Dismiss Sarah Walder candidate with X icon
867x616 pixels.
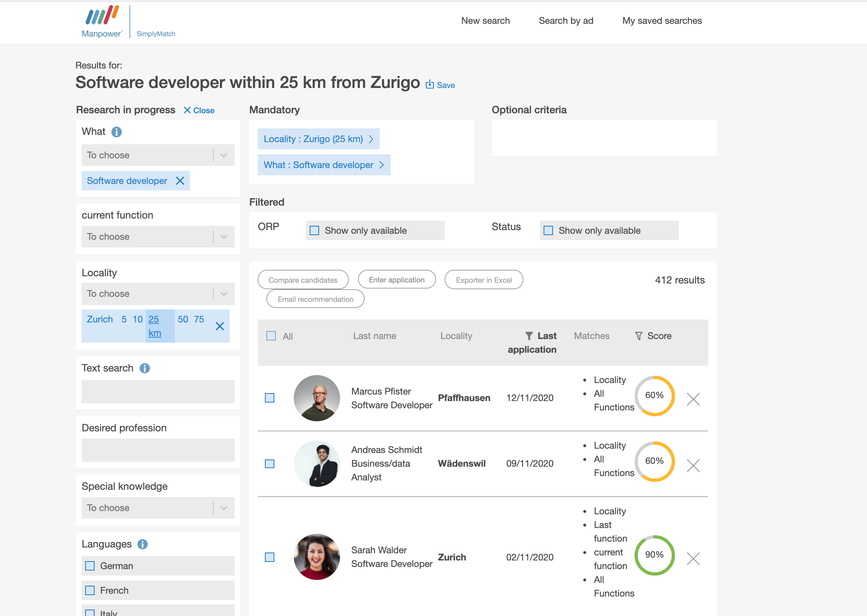click(x=693, y=558)
